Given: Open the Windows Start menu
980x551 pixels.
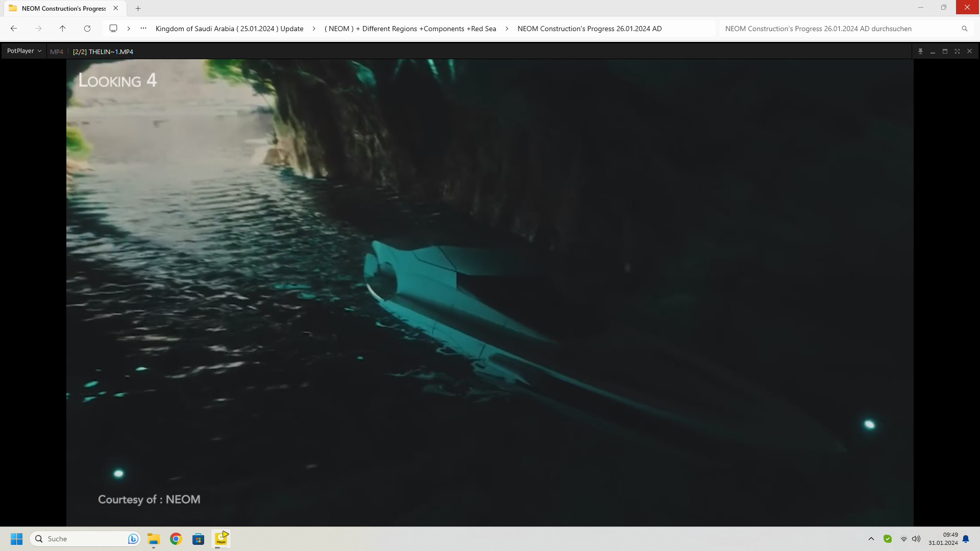Looking at the screenshot, I should tap(17, 539).
